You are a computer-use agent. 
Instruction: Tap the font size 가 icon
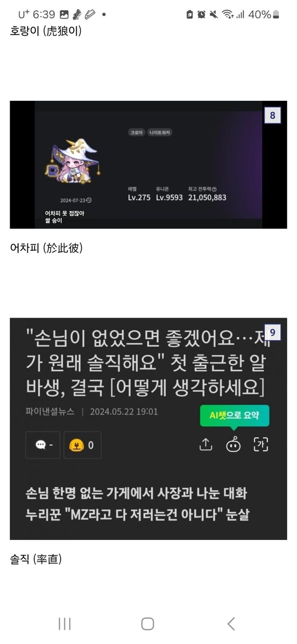point(261,444)
